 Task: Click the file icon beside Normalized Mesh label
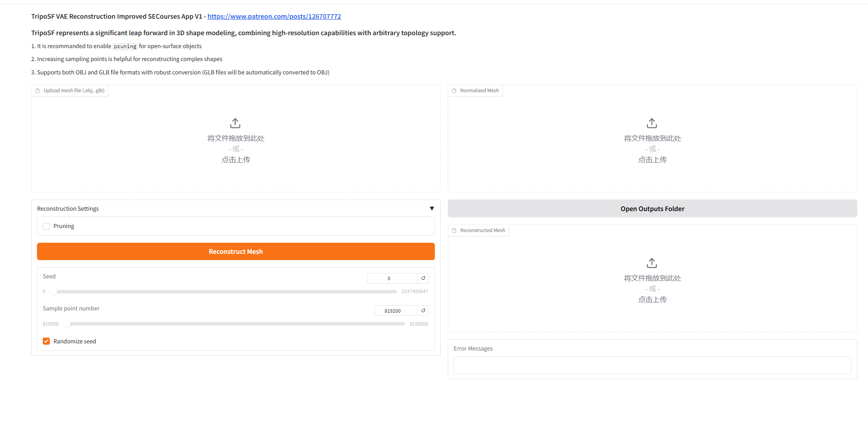[454, 91]
